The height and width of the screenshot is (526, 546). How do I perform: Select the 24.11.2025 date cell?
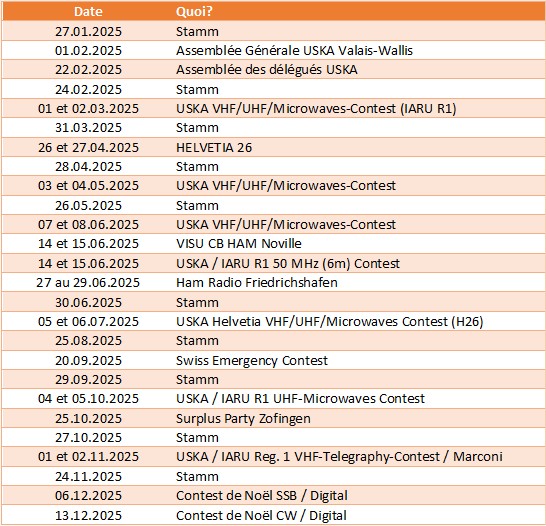[x=88, y=476]
